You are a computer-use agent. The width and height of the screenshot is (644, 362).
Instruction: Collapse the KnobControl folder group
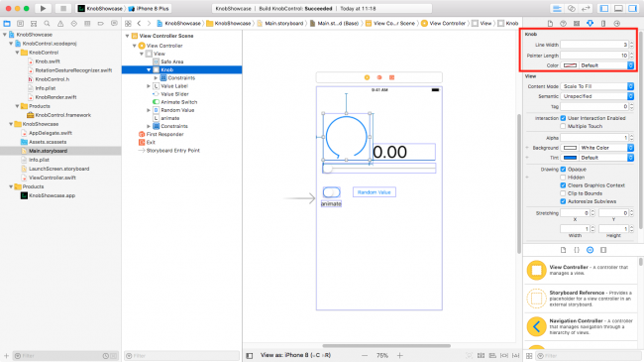pyautogui.click(x=17, y=53)
